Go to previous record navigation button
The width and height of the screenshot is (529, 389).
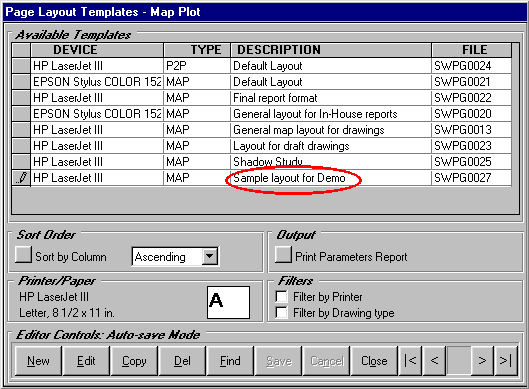tap(434, 361)
